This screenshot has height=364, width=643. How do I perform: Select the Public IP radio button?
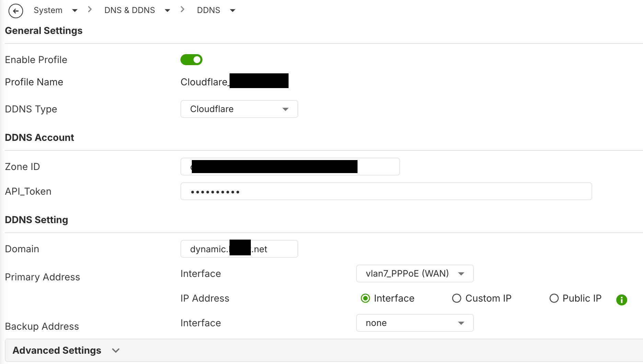pos(554,298)
